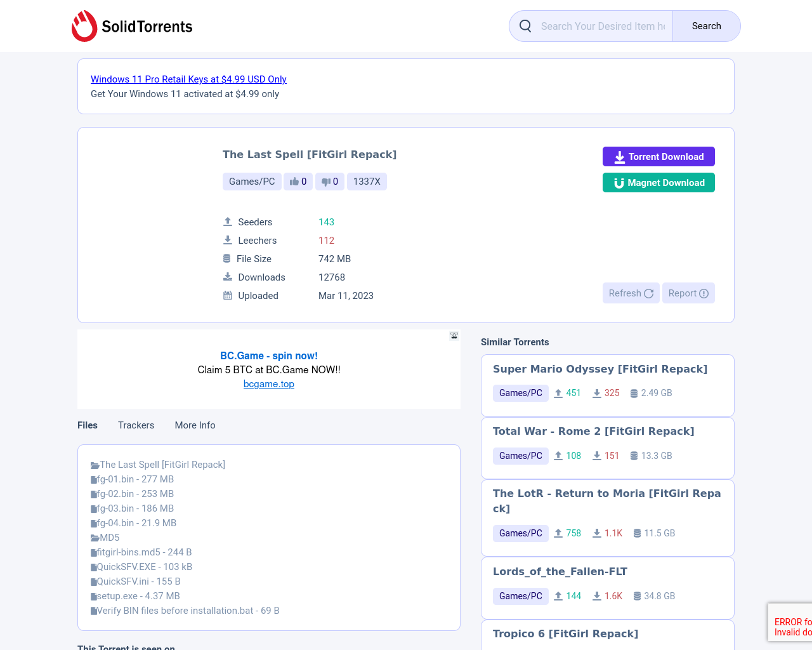Click the Uploaded calendar icon

coord(228,295)
